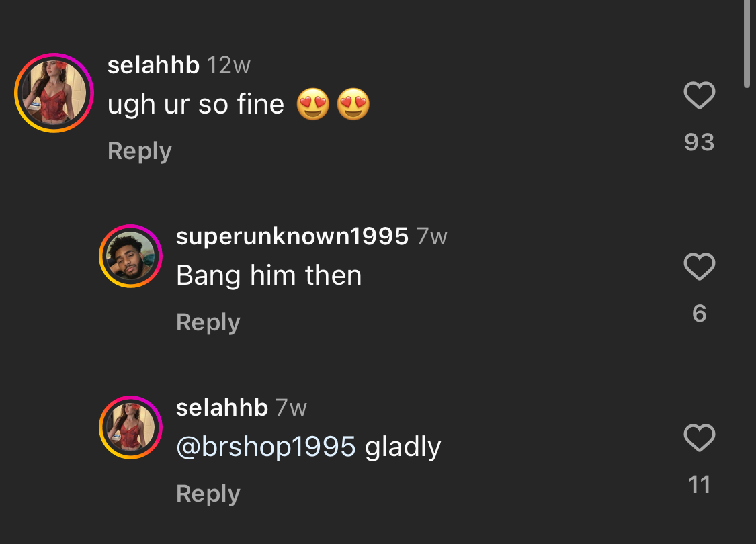Screen dimensions: 756x544
Task: Open superunknown1995's profile picture
Action: tap(130, 257)
